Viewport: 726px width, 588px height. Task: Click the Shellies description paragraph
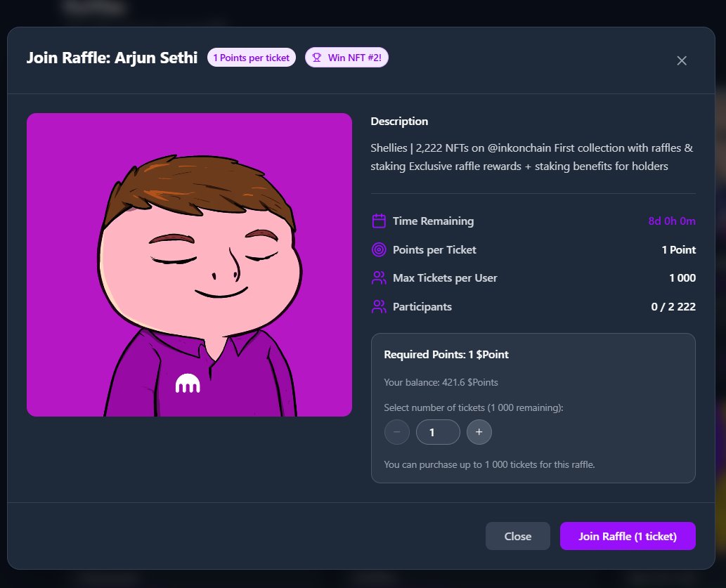531,157
